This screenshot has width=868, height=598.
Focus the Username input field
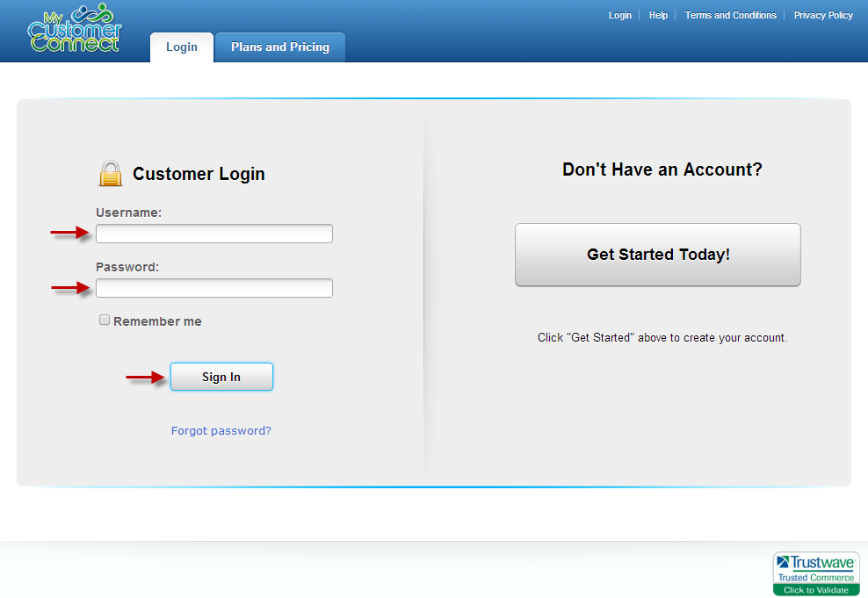coord(214,234)
